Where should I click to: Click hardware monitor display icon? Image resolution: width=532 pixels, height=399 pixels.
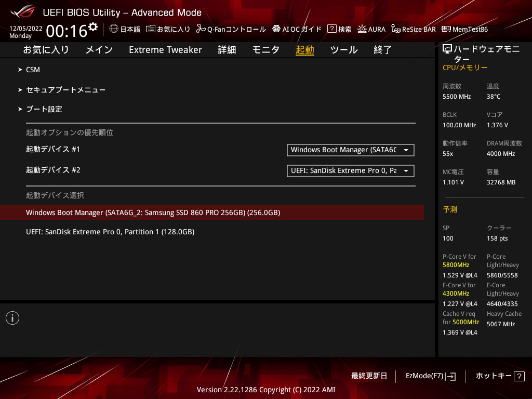point(447,49)
